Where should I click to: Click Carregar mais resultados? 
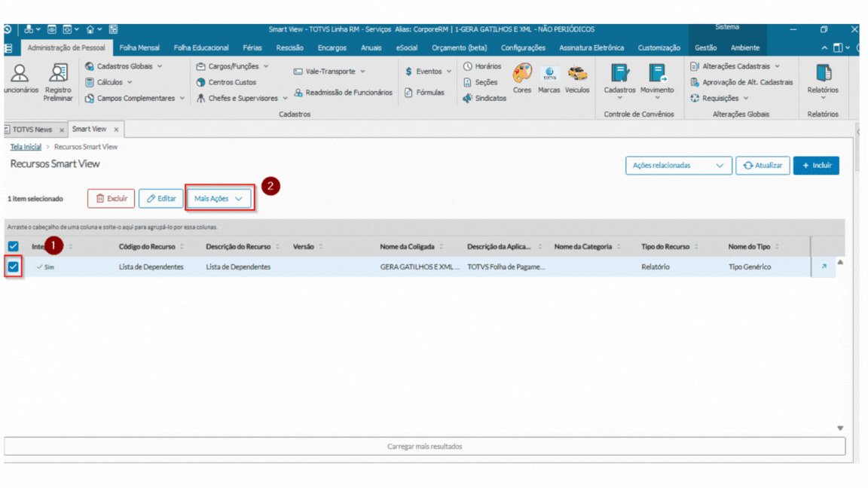pos(425,447)
